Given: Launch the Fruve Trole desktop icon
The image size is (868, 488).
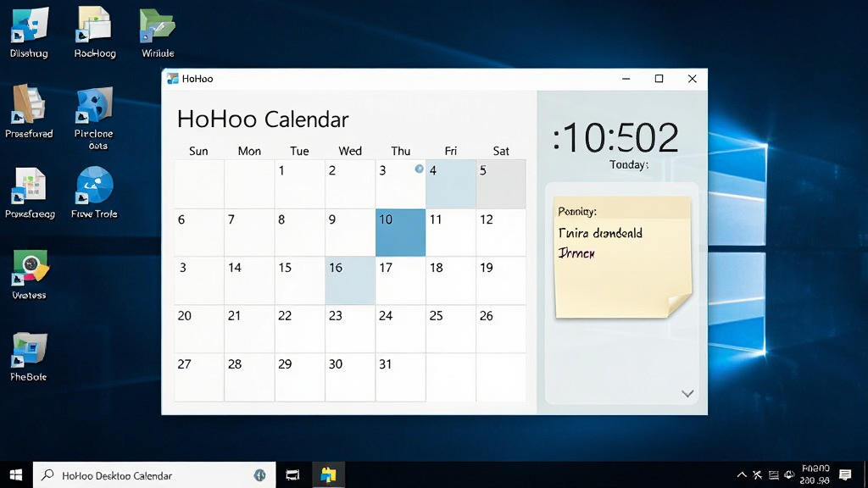Looking at the screenshot, I should pos(94,192).
